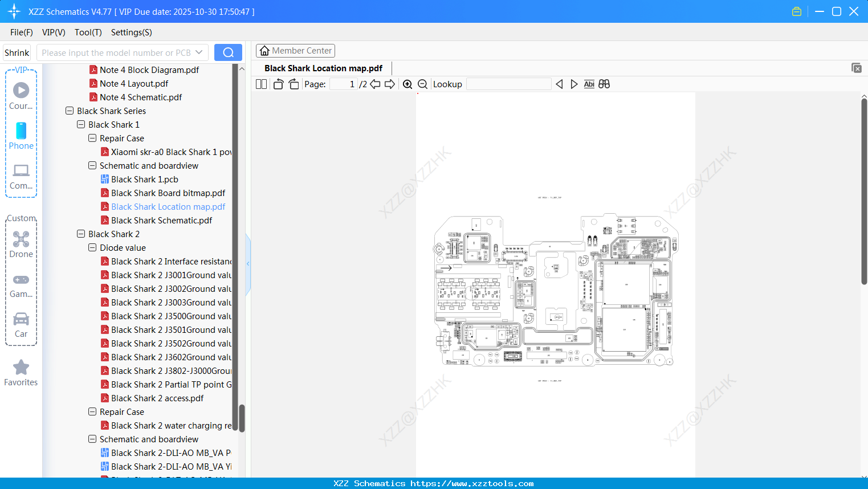Open Note 4 Block Diagram.pdf
Image resolution: width=868 pixels, height=489 pixels.
[x=149, y=70]
